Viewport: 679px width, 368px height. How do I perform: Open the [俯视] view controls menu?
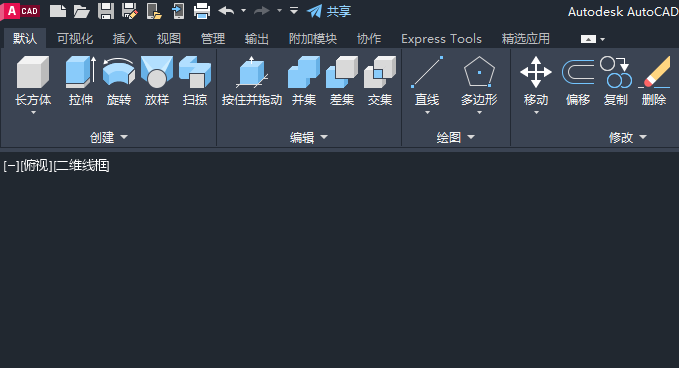(x=36, y=165)
